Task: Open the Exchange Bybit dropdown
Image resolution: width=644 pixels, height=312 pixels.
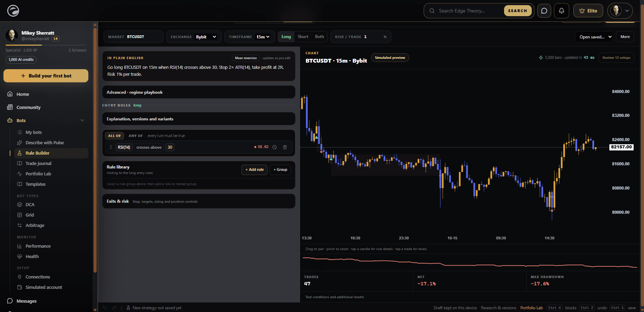Action: click(206, 37)
